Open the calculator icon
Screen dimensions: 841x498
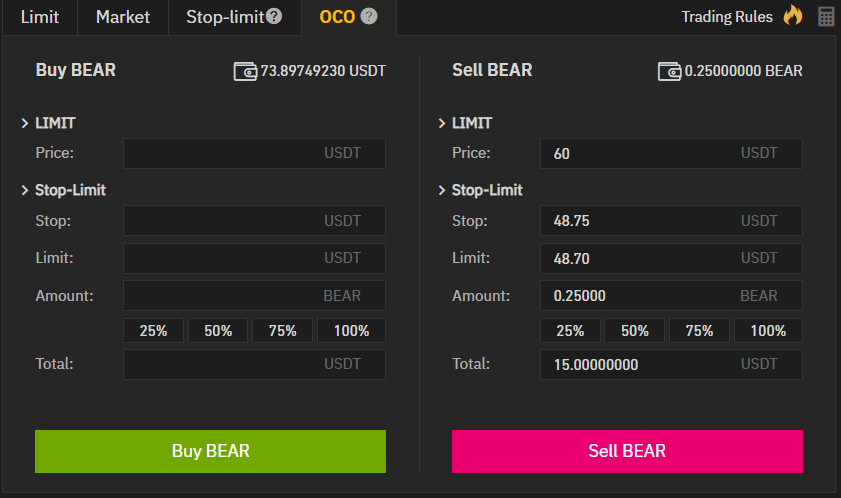point(826,16)
